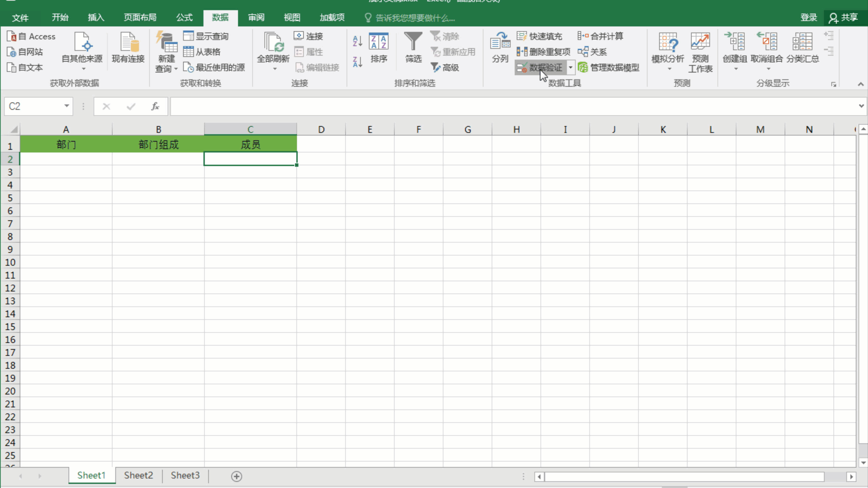Image resolution: width=868 pixels, height=488 pixels.
Task: Expand the Data Validation (数据验证) dropdown arrow
Action: pyautogui.click(x=571, y=68)
